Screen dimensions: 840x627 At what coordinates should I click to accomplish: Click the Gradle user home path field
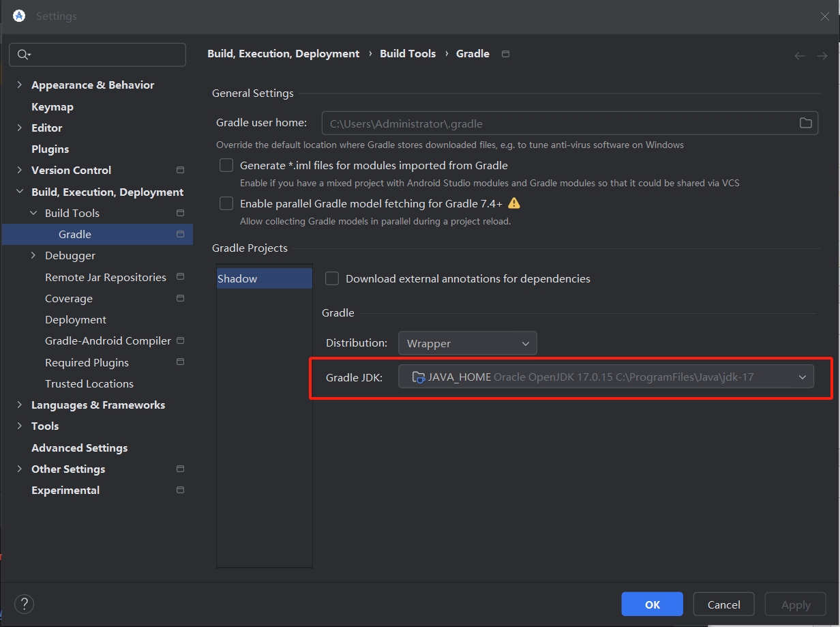click(x=570, y=123)
